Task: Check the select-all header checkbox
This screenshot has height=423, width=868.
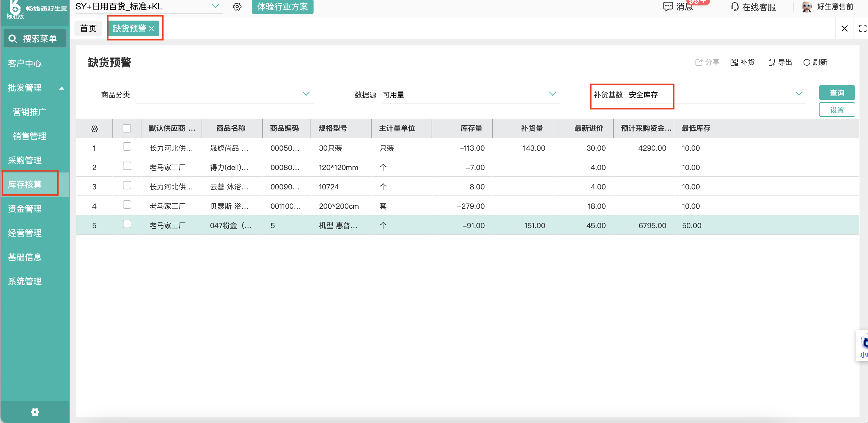Action: click(x=127, y=128)
